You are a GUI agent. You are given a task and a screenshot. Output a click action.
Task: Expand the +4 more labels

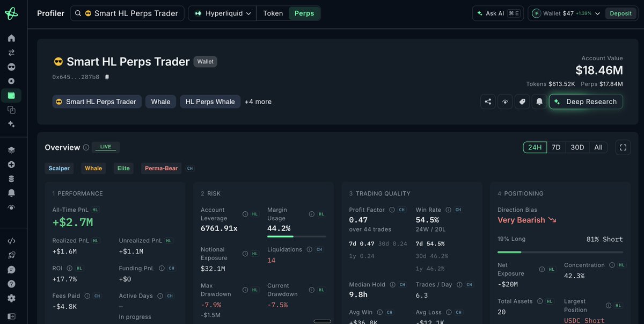tap(258, 102)
